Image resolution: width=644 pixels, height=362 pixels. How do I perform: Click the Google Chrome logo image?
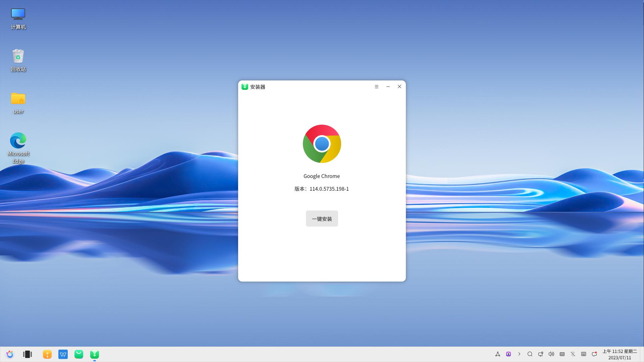point(322,144)
